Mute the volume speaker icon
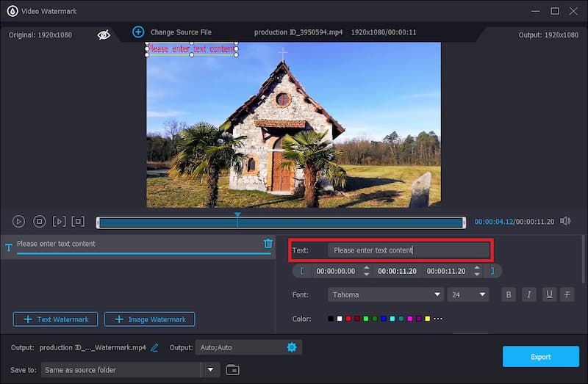588x384 pixels. (565, 221)
